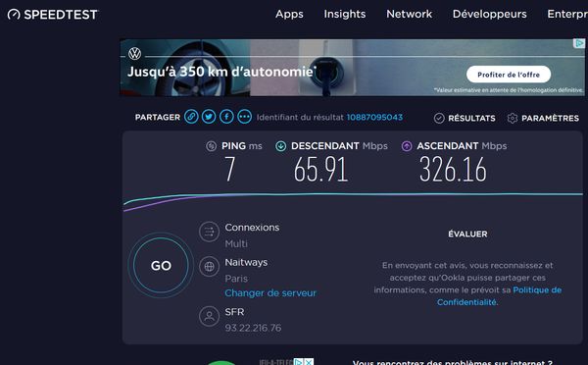588x365 pixels.
Task: Click the Connexions label
Action: click(x=252, y=228)
